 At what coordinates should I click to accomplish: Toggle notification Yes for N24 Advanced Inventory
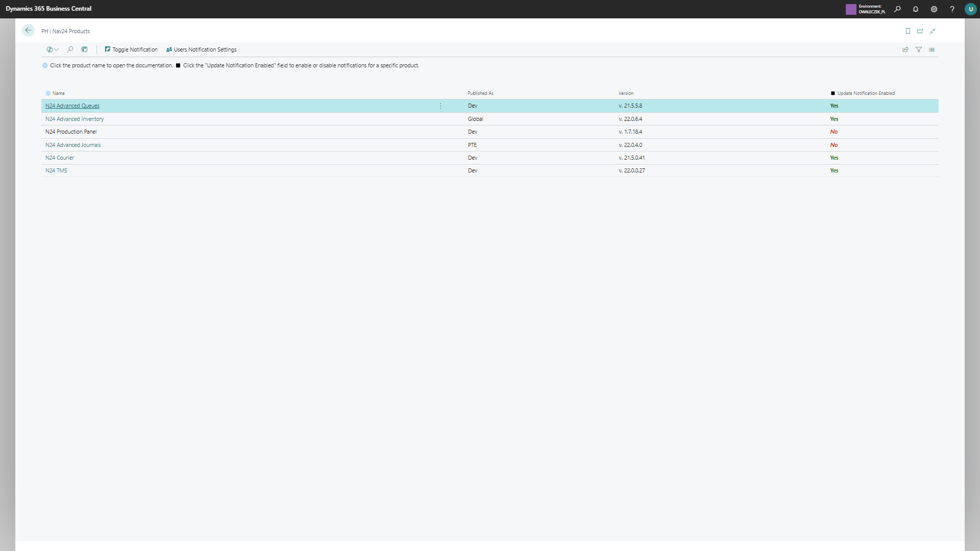coord(834,119)
